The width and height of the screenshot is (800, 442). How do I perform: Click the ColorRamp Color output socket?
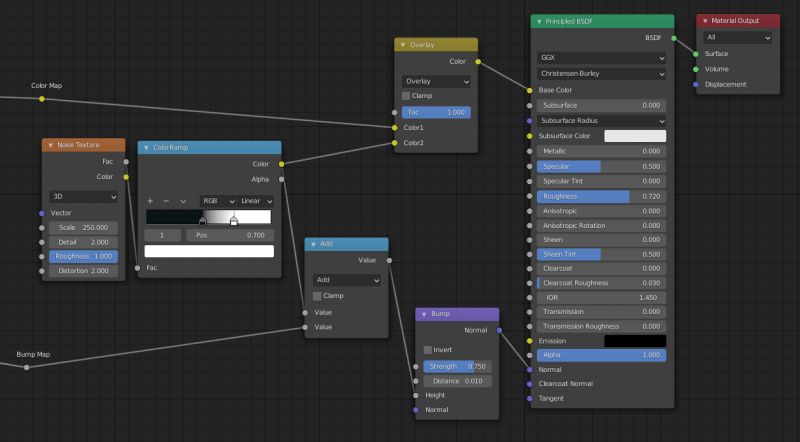point(282,164)
